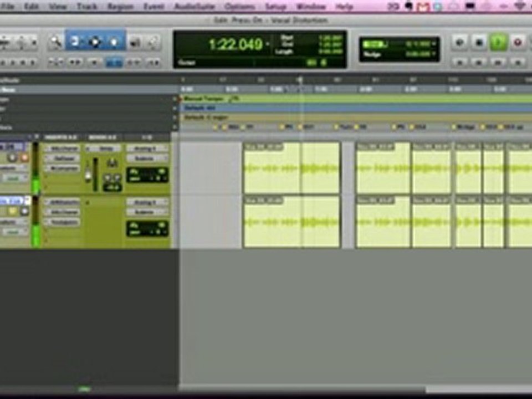This screenshot has height=399, width=532.
Task: Open the Event menu
Action: point(154,7)
